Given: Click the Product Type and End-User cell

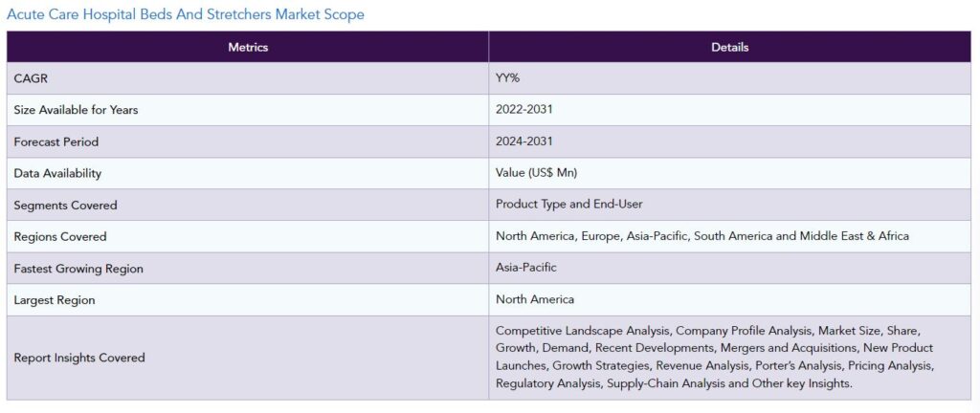Looking at the screenshot, I should 569,204.
